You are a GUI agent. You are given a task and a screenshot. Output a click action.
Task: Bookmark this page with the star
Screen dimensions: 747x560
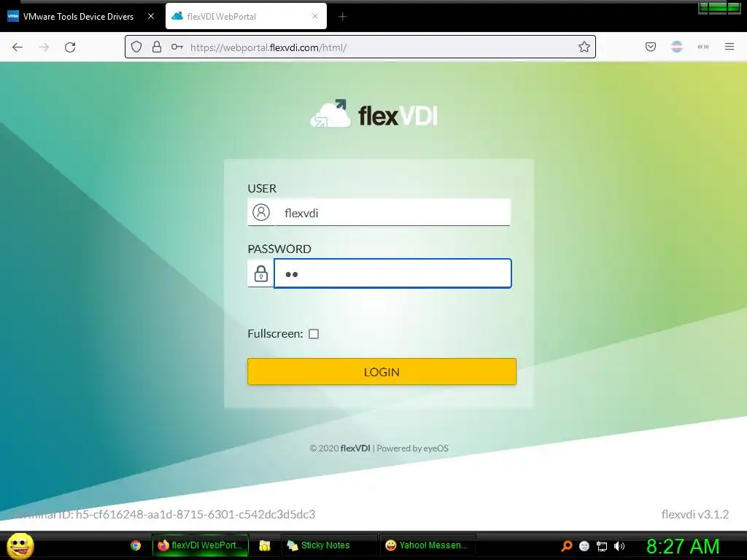(x=584, y=47)
